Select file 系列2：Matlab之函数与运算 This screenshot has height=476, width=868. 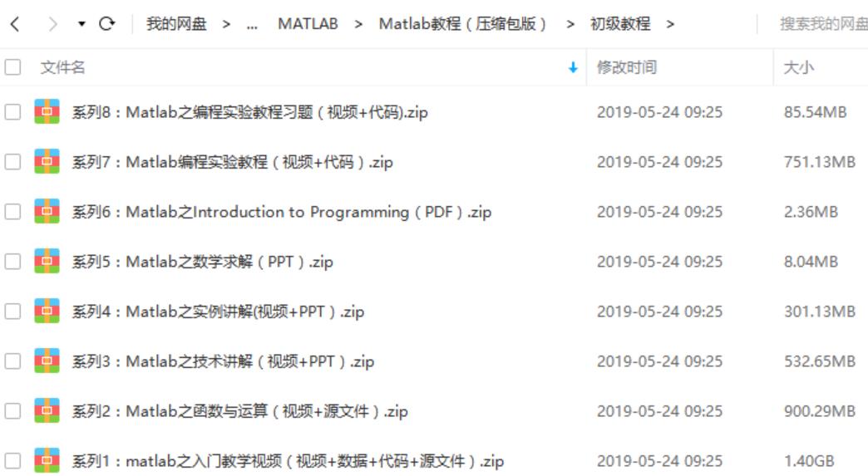coord(240,410)
